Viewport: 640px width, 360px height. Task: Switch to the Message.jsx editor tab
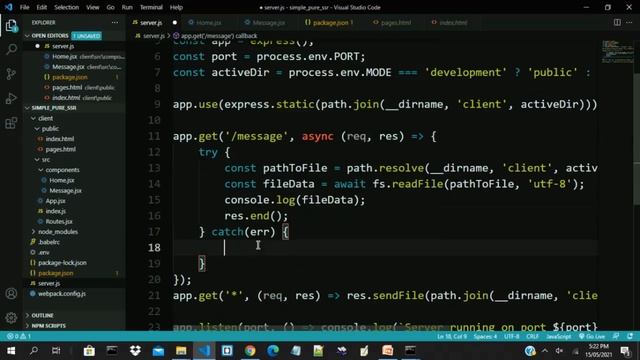[269, 22]
